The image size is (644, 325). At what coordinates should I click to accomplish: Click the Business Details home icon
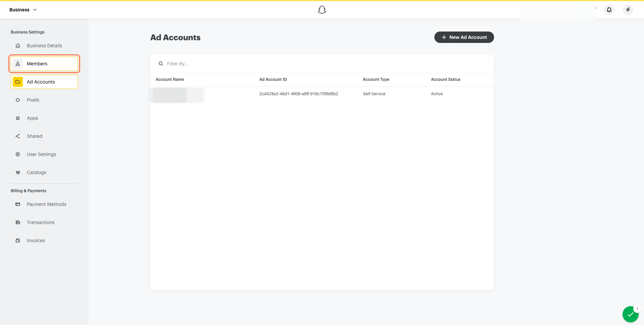(18, 46)
